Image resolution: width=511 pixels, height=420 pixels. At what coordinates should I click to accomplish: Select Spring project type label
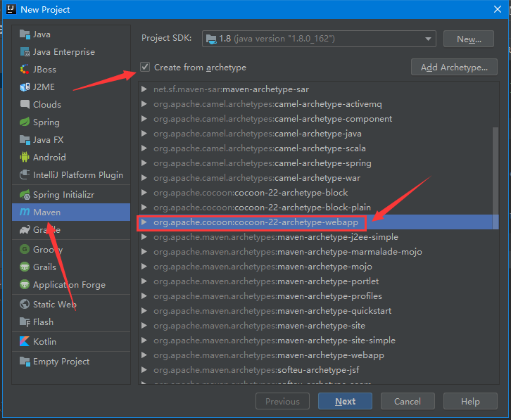point(46,122)
